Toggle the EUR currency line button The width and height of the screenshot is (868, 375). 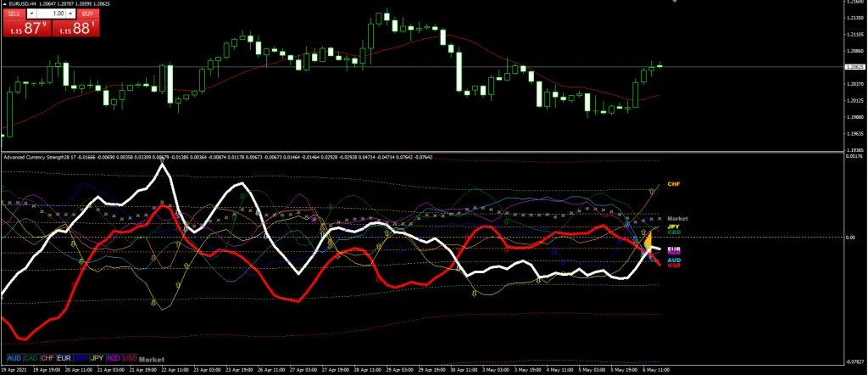pos(64,359)
